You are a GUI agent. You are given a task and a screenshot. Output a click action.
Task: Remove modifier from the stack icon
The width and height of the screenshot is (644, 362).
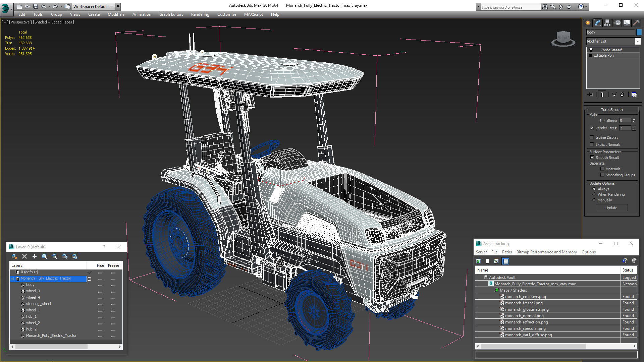pyautogui.click(x=622, y=95)
